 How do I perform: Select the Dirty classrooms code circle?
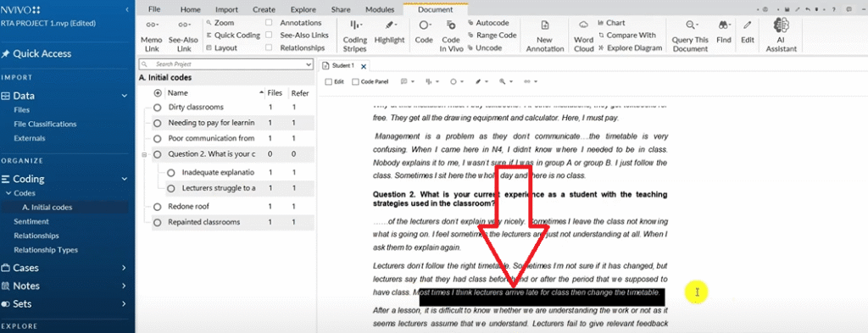tap(157, 108)
